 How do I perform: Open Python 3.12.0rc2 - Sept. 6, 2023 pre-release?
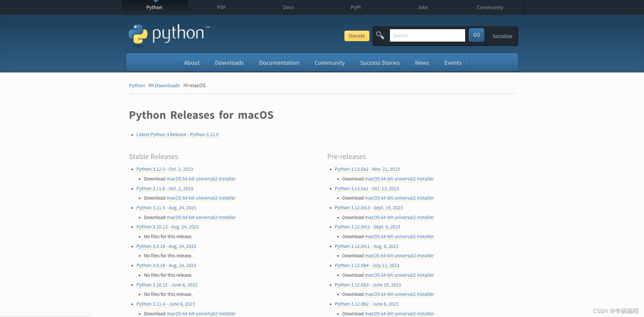point(367,227)
